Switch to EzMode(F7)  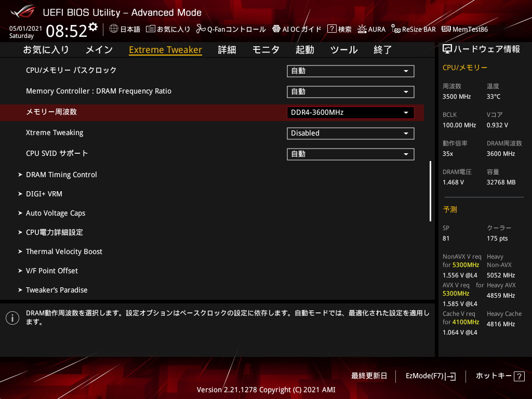tap(431, 376)
